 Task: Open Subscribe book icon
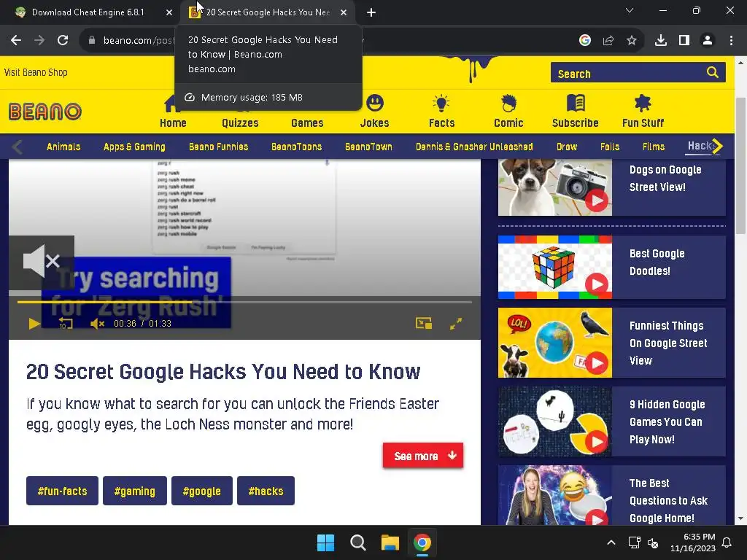576,103
